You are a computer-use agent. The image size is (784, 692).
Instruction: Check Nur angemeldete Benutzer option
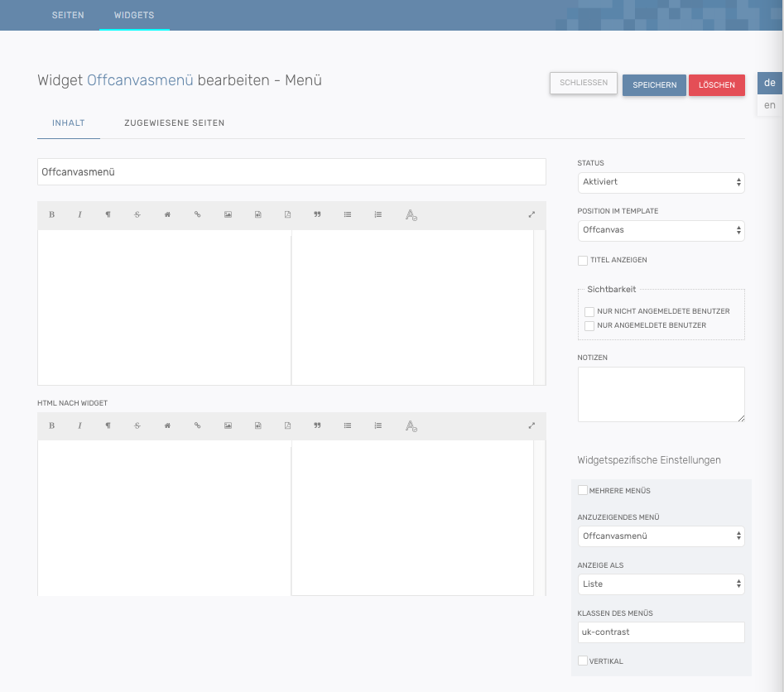coord(589,326)
